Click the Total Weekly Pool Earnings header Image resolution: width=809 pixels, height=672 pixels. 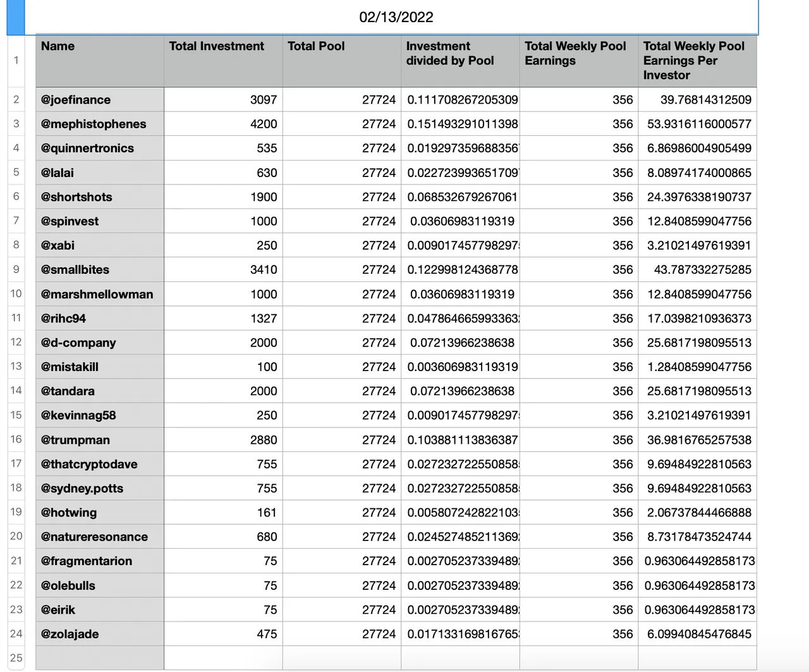tap(579, 61)
